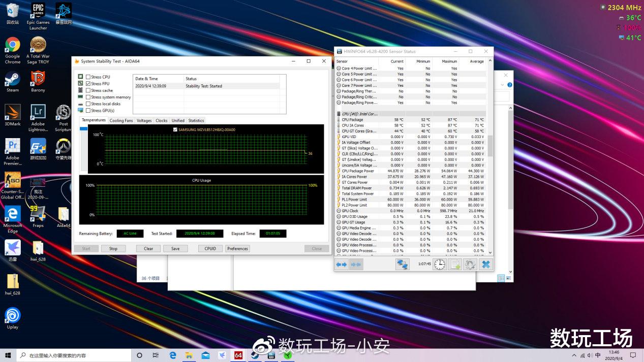Switch to the Cooling Fans tab
Viewport: 644px width, 362px height.
coord(121,121)
